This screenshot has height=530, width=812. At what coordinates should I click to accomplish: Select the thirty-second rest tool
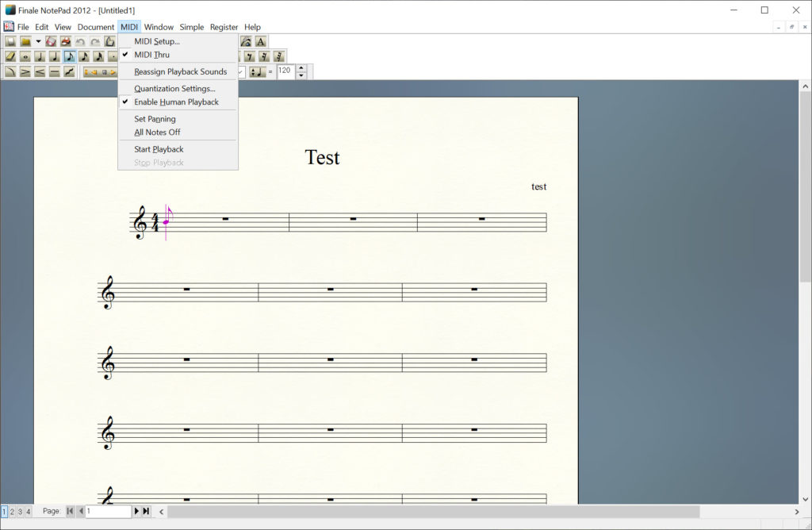click(279, 56)
